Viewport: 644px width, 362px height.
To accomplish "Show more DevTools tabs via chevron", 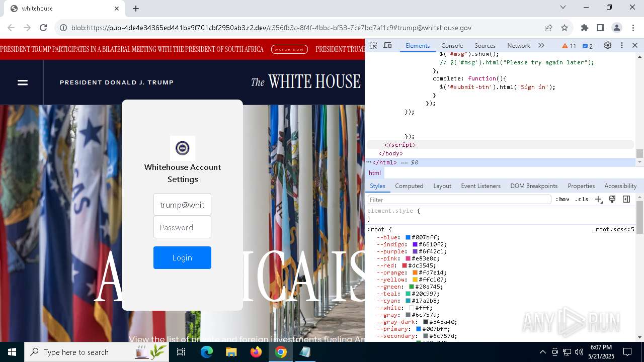I will (x=541, y=45).
